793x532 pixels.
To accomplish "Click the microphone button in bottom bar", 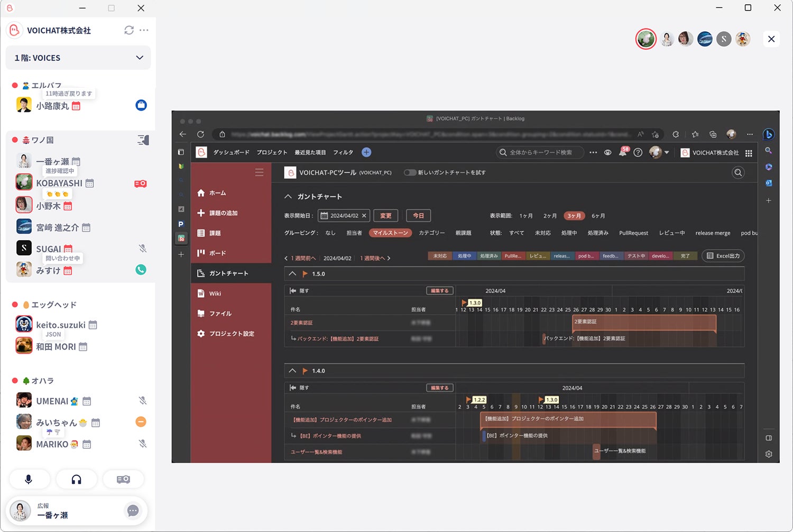I will [x=29, y=479].
